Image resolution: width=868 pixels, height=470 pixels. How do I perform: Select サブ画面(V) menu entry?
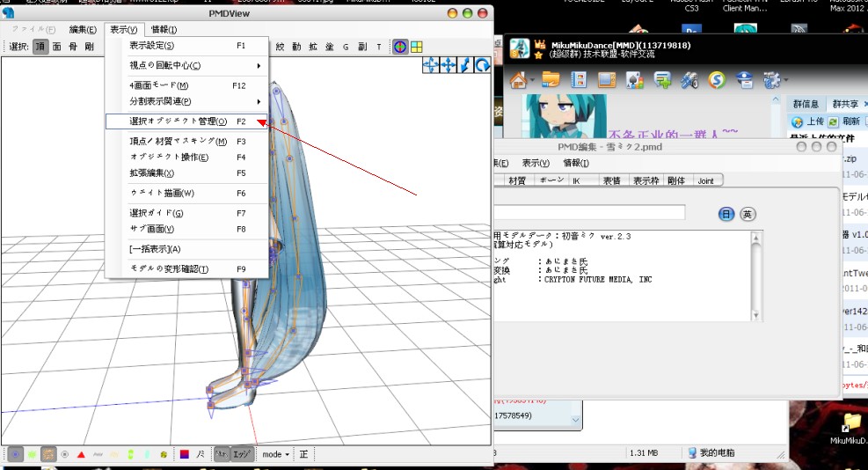pos(187,229)
